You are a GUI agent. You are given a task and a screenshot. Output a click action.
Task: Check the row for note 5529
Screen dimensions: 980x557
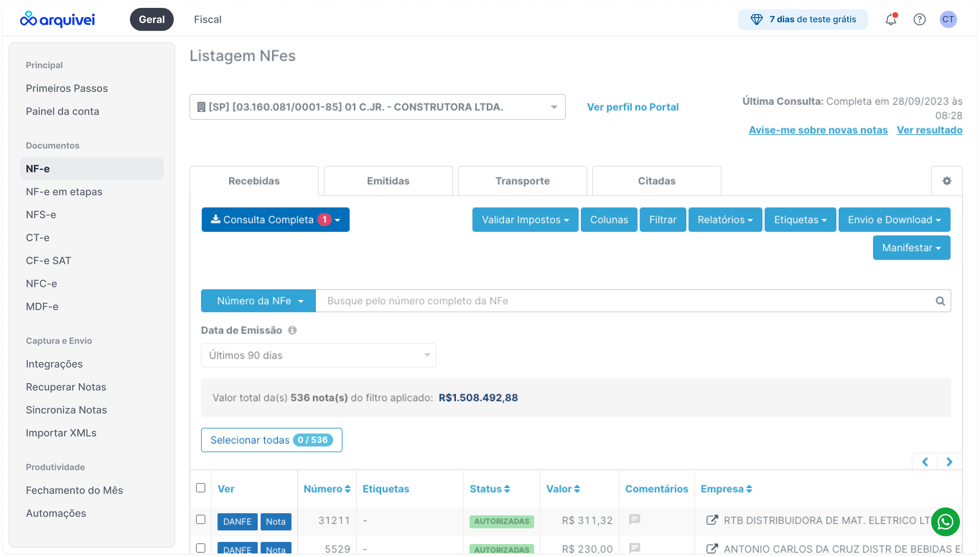200,548
